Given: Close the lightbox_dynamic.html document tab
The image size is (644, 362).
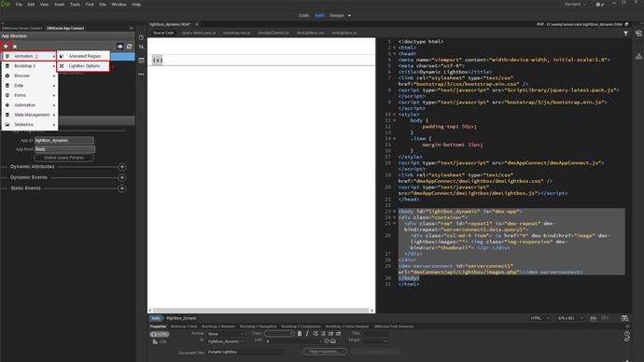Looking at the screenshot, I should 197,24.
